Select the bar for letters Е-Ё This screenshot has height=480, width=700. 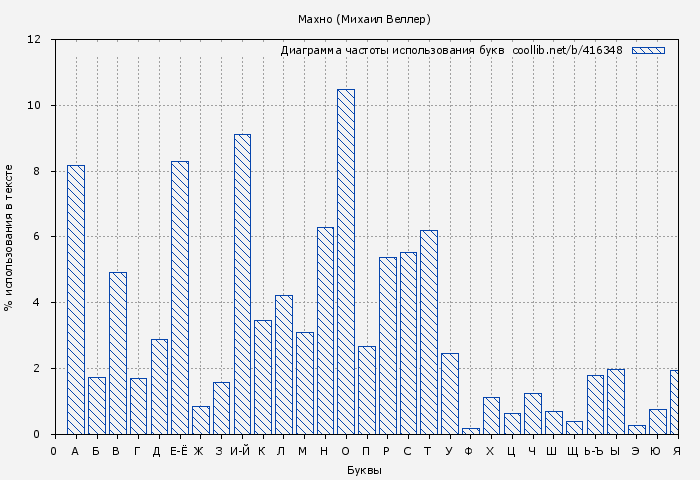tap(180, 297)
